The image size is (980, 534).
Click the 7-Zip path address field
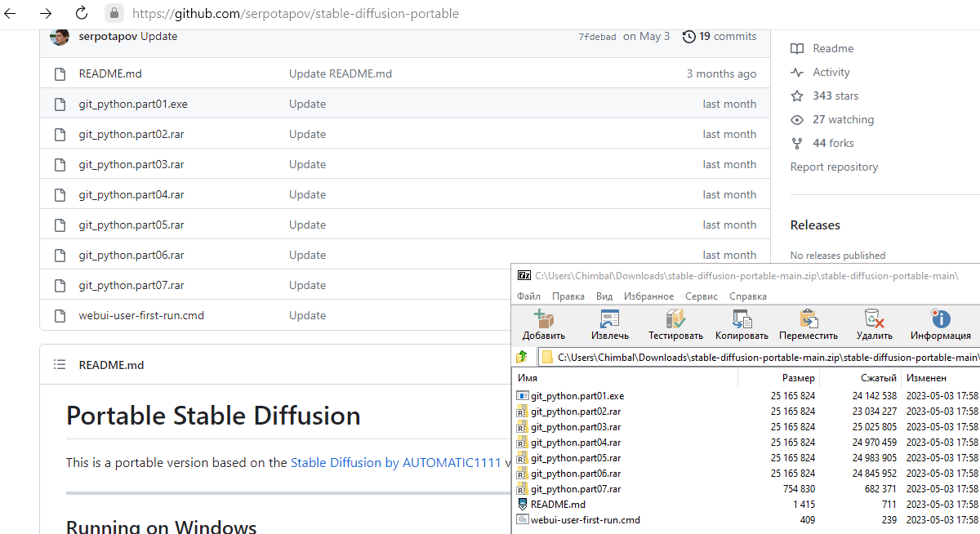pyautogui.click(x=759, y=357)
